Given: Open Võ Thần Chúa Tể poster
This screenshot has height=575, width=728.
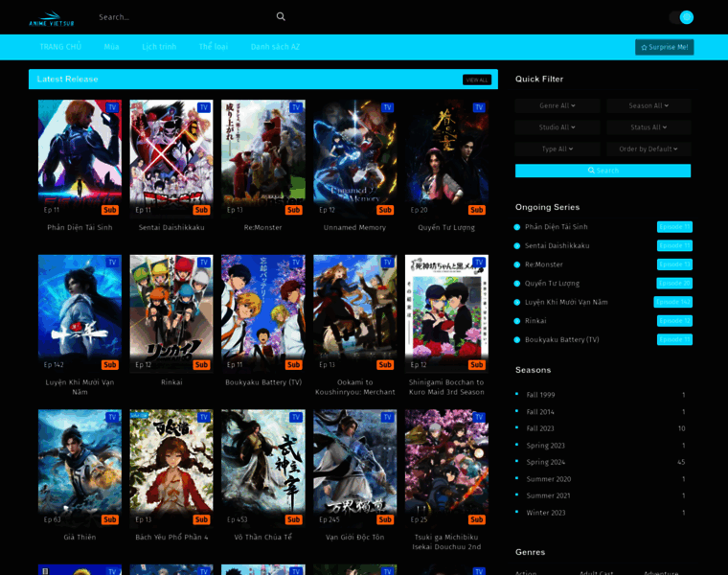Looking at the screenshot, I should (x=263, y=468).
